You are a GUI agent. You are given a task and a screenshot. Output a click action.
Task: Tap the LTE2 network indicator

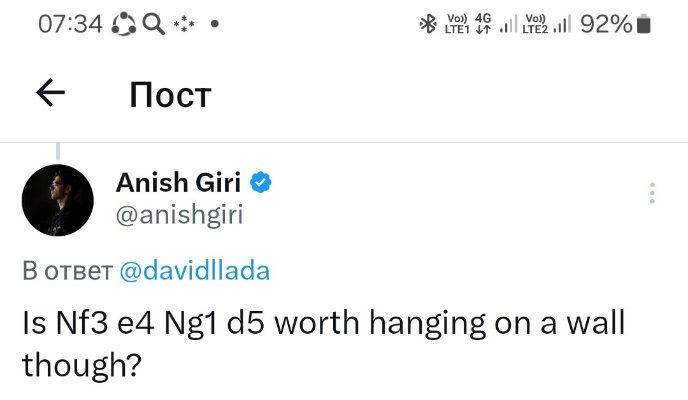click(536, 24)
